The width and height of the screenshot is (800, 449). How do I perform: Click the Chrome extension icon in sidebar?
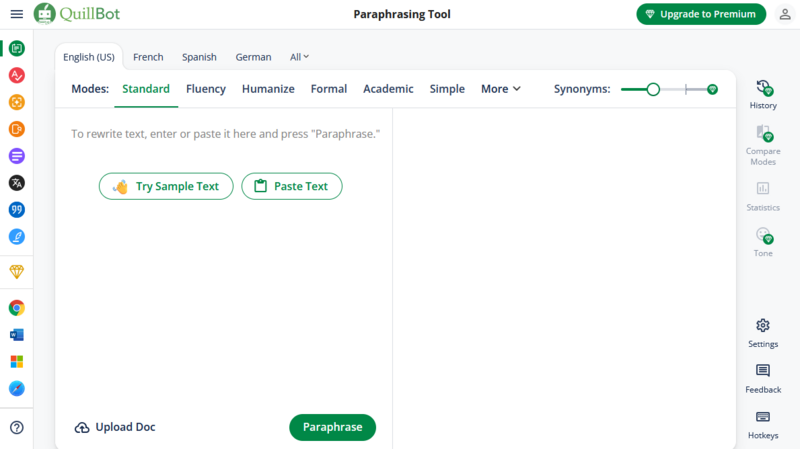click(x=16, y=308)
